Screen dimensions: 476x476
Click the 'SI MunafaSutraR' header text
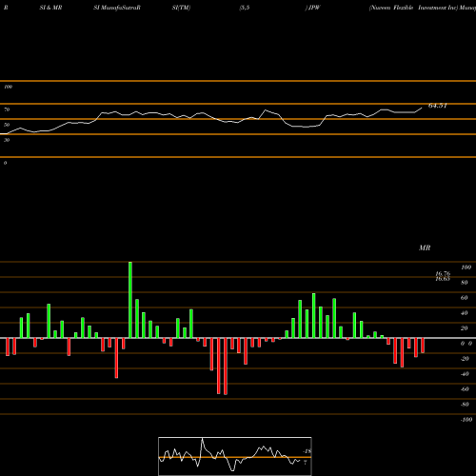pyautogui.click(x=117, y=8)
